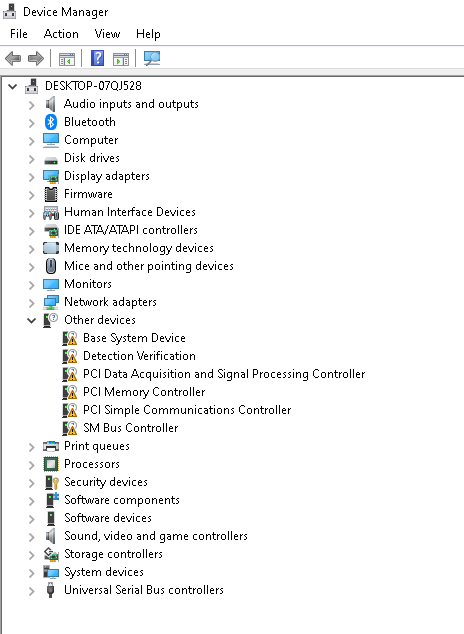Select warning icon beside SM Bus Controller
Viewport: 464px width, 634px height.
[x=70, y=428]
